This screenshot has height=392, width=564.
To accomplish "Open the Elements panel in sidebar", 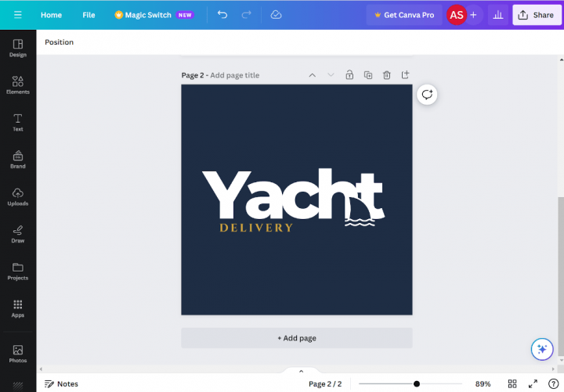I will tap(17, 85).
